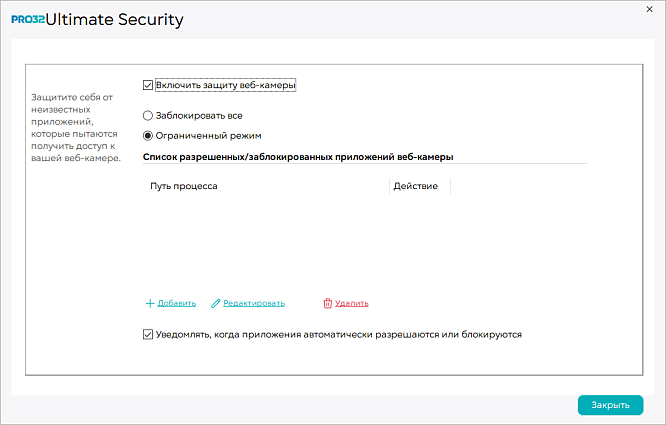The image size is (666, 425).
Task: Click the red Удалить link
Action: [x=352, y=304]
